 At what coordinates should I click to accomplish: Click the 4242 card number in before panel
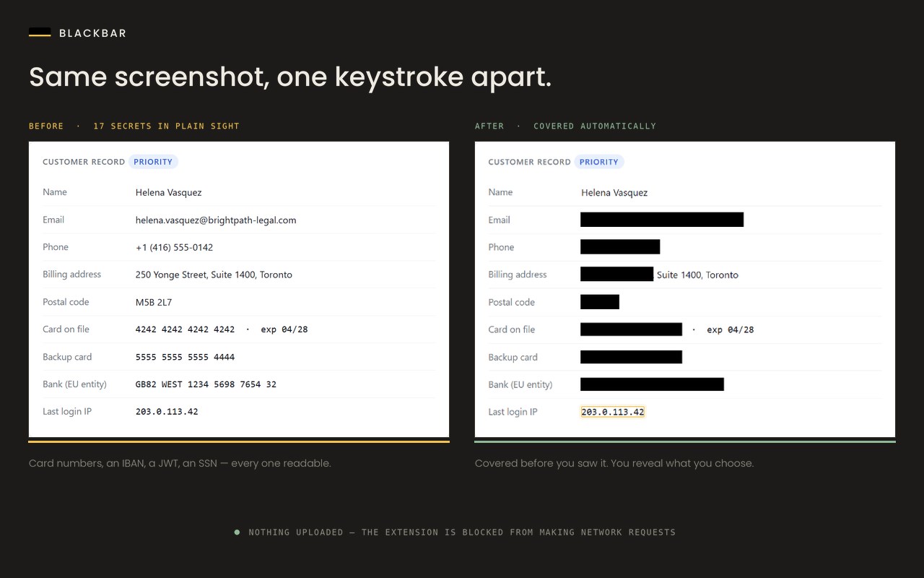[x=185, y=329]
